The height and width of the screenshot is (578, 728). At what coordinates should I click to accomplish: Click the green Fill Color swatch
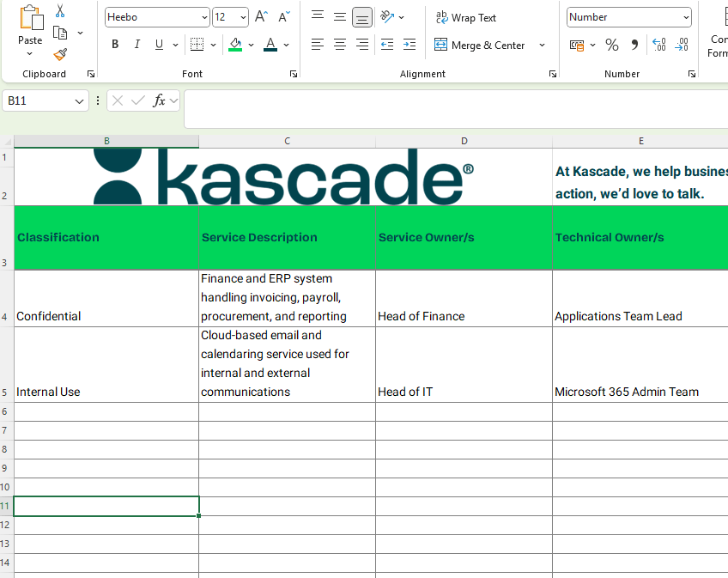click(x=236, y=45)
